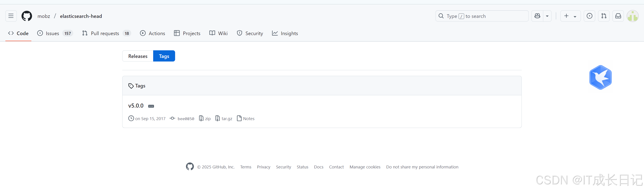Open the user avatar menu
Viewport: 644px width, 191px height.
[633, 16]
